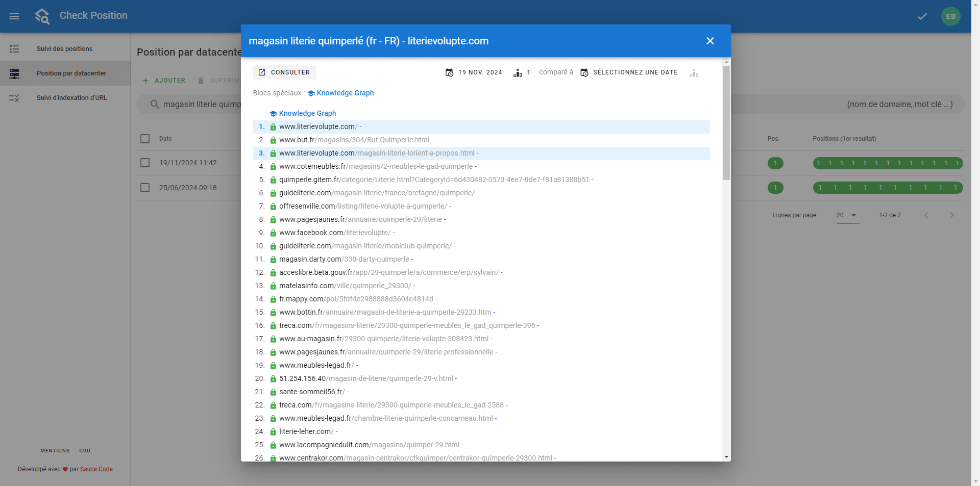Click the dialog scrollbar down arrow
This screenshot has height=486, width=980.
point(726,457)
